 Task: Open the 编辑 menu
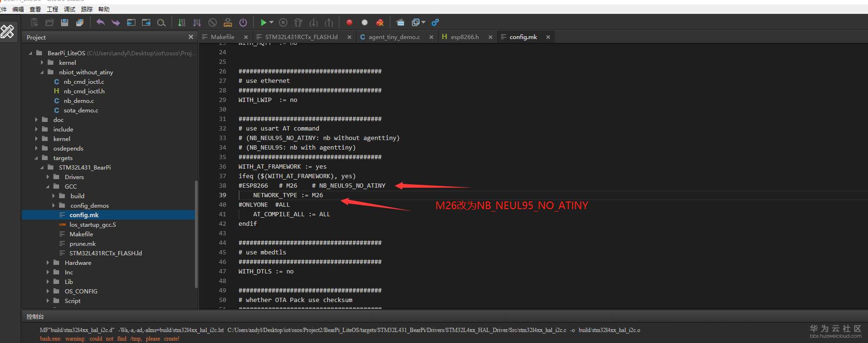point(18,9)
